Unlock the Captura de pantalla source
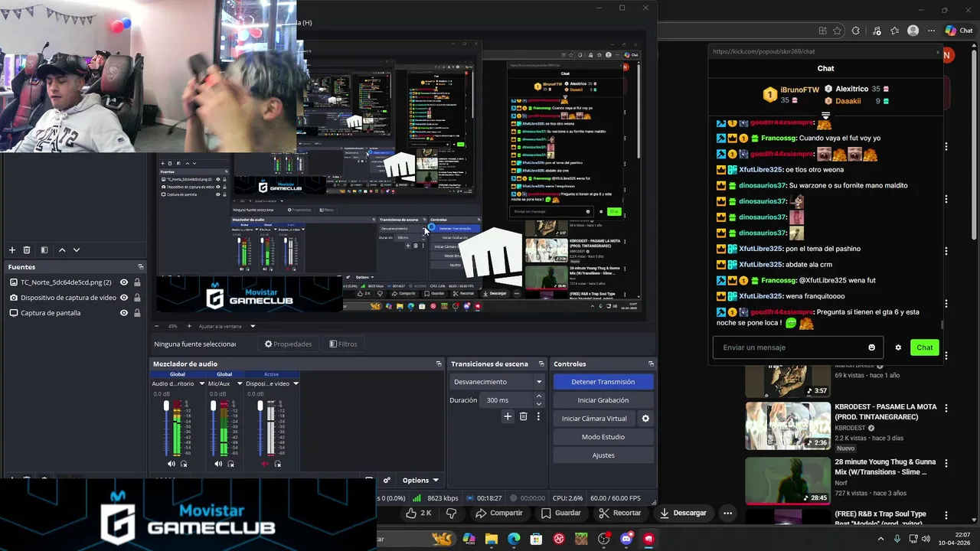 [137, 313]
